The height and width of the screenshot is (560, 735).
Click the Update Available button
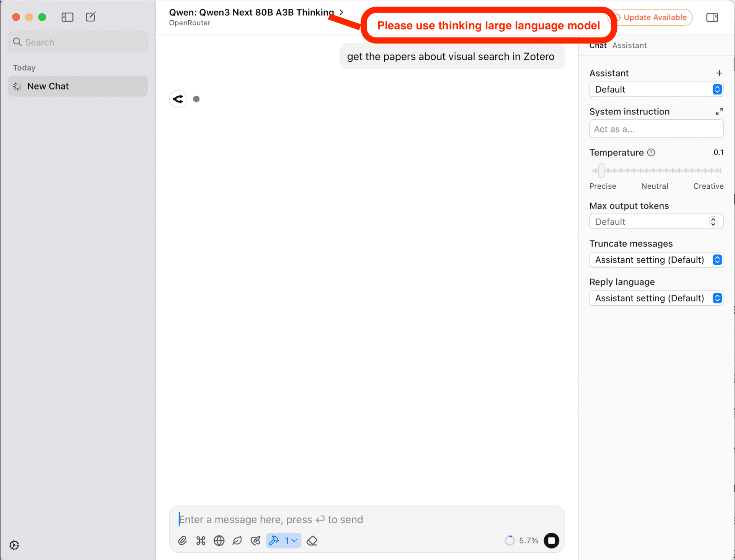(x=655, y=18)
